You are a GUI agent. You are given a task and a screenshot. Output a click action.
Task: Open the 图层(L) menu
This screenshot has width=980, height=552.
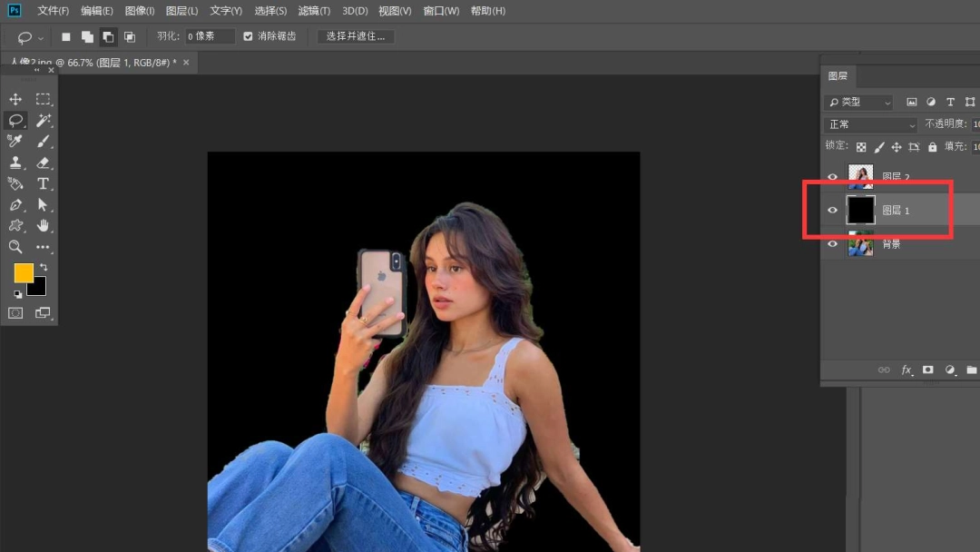coord(181,11)
